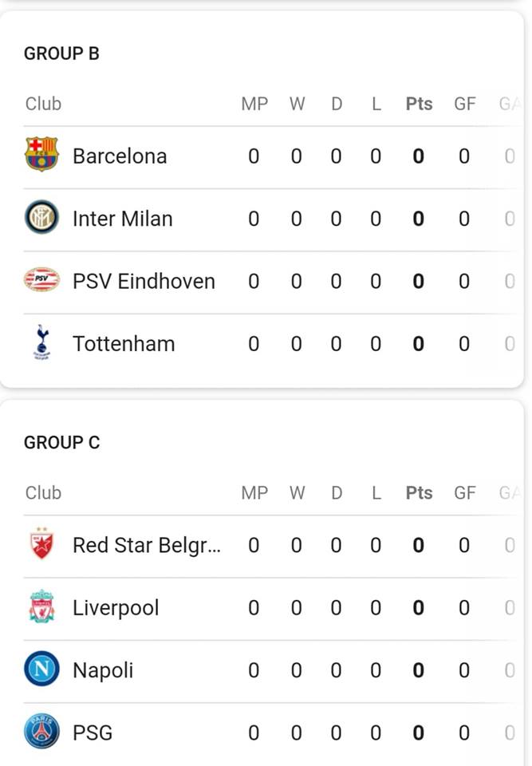
Task: Click the Pts column header in Group B
Action: coord(420,104)
